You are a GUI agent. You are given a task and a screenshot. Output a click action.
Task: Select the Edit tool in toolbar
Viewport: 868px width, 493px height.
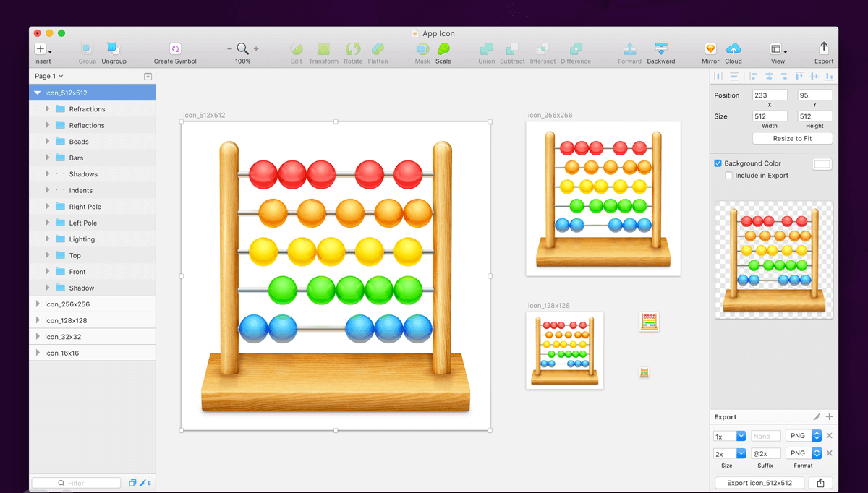[297, 48]
